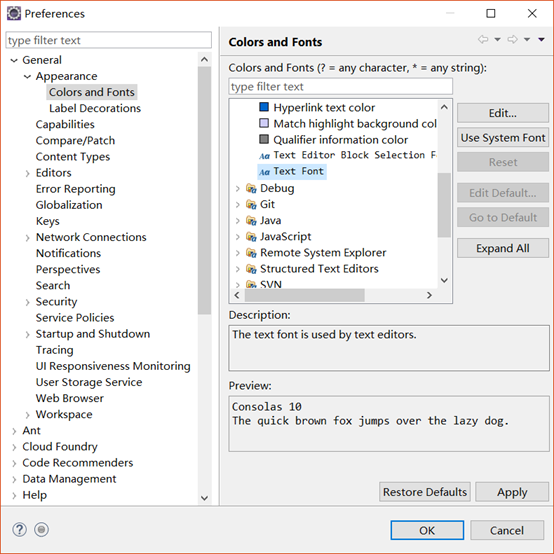The image size is (554, 554).
Task: Collapse the General tree node
Action: (14, 60)
